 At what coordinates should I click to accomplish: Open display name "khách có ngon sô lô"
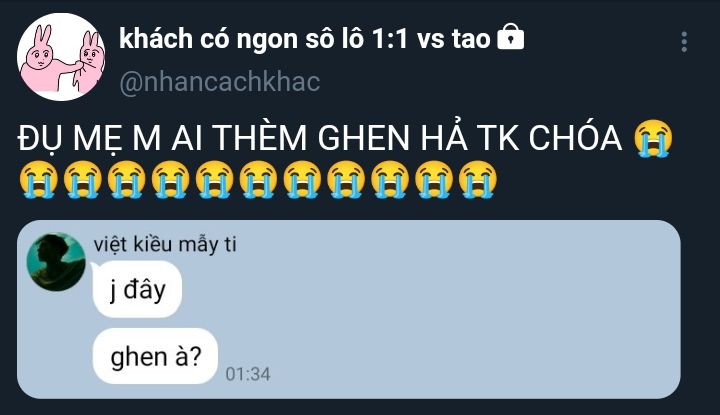(x=240, y=38)
